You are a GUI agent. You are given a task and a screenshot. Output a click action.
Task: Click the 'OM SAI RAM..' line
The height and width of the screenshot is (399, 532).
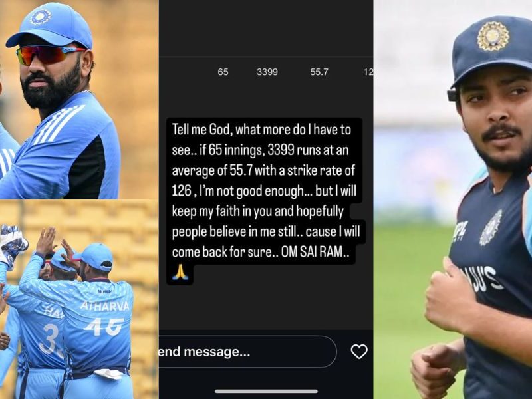[x=315, y=252]
